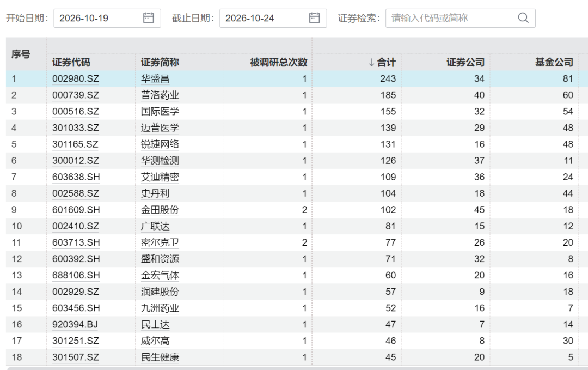Screen dimensions: 588x370
Task: Click the 序号 column header
Action: pos(21,54)
